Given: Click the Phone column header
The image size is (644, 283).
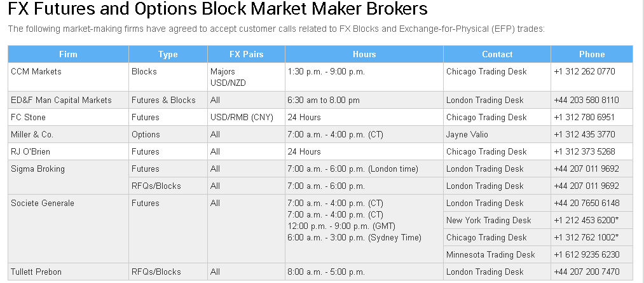Looking at the screenshot, I should (592, 54).
